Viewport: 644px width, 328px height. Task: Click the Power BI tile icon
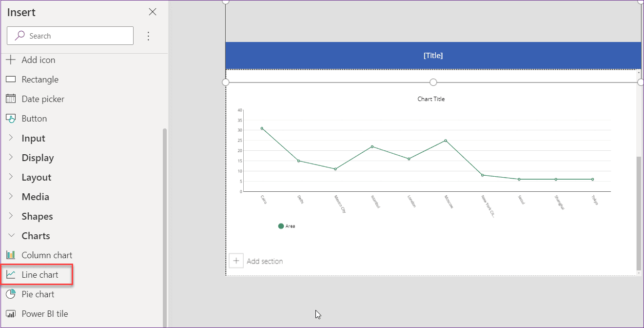[x=11, y=314]
